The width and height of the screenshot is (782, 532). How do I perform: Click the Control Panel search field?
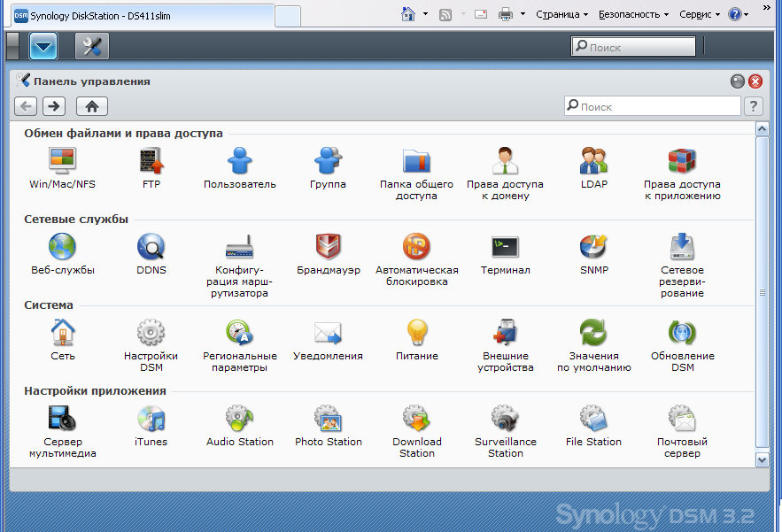tap(653, 106)
